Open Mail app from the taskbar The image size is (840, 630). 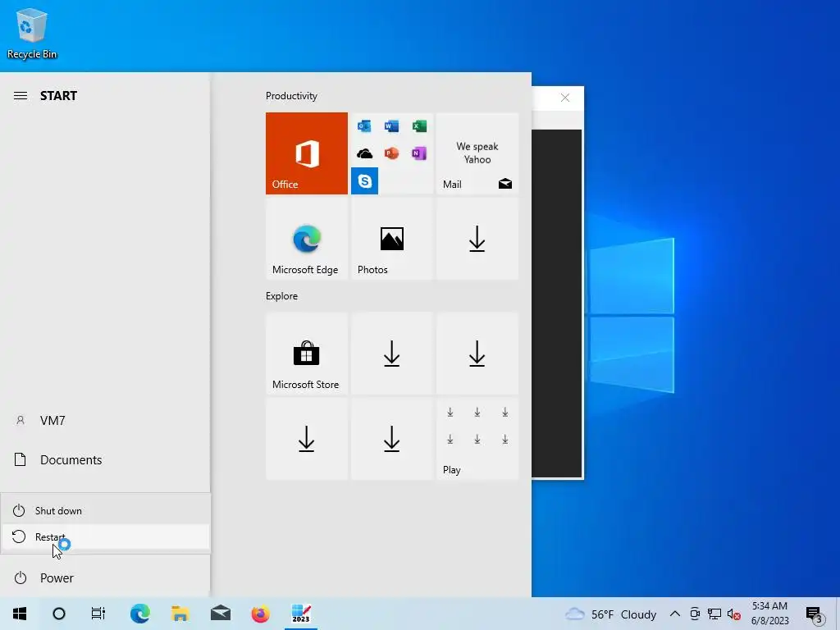tap(220, 614)
